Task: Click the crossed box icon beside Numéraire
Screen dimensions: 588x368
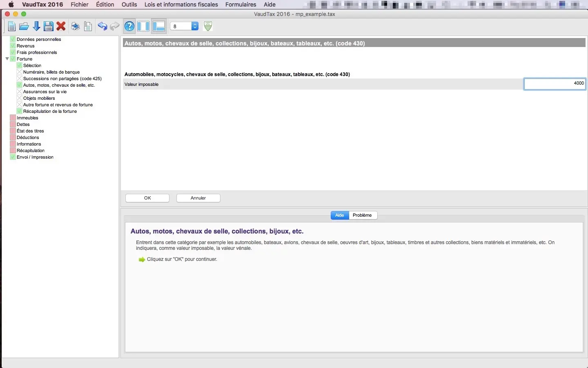Action: pos(19,72)
